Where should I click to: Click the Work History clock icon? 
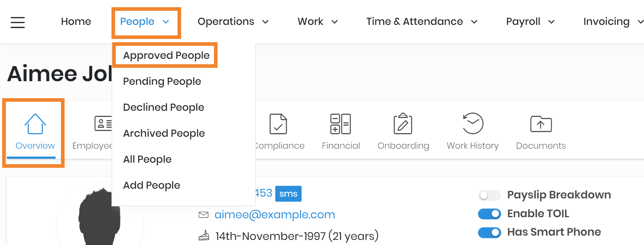(x=473, y=124)
